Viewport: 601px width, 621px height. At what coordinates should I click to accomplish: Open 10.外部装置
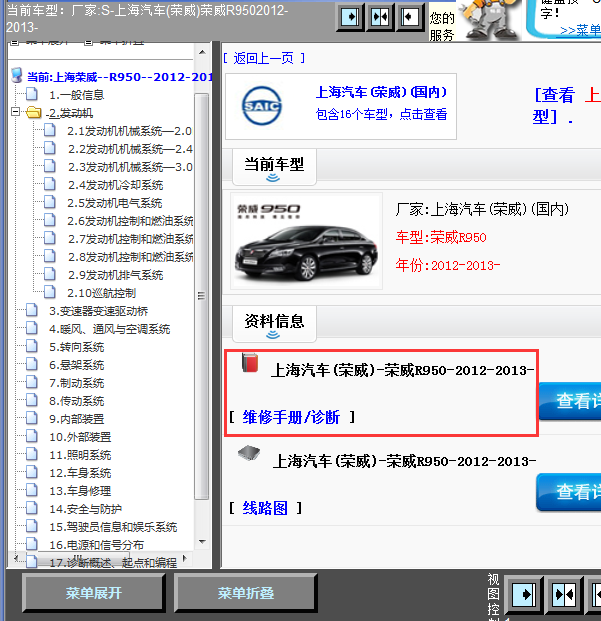point(80,437)
